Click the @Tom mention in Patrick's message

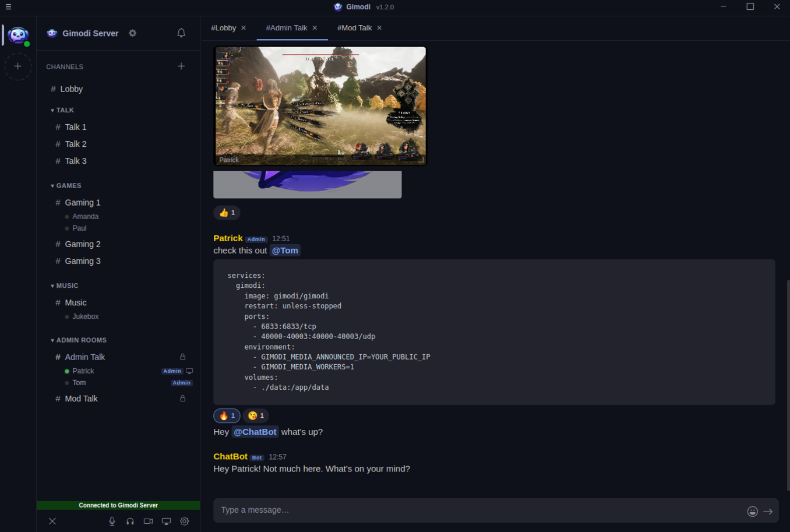tap(285, 250)
